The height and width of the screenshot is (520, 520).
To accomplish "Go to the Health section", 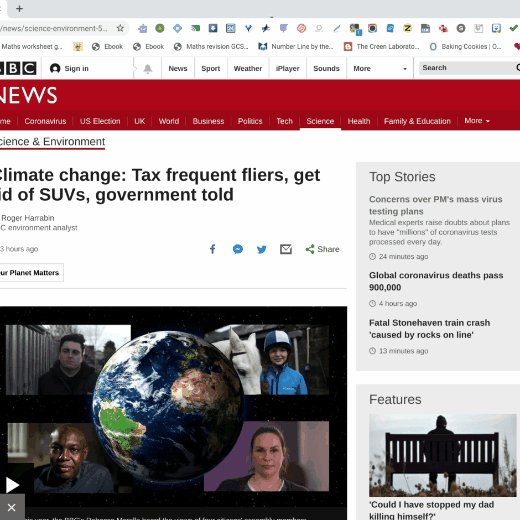I will [359, 121].
